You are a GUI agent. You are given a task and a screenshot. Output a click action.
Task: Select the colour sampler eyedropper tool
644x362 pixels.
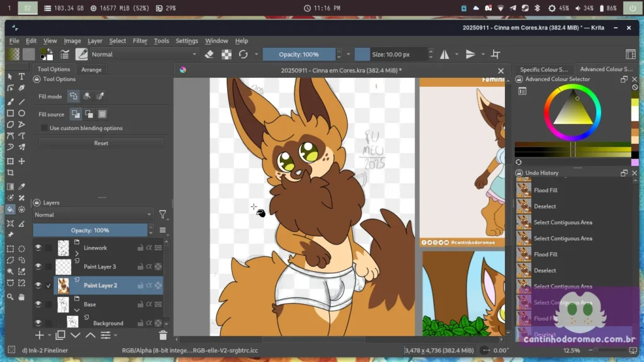coord(22,187)
